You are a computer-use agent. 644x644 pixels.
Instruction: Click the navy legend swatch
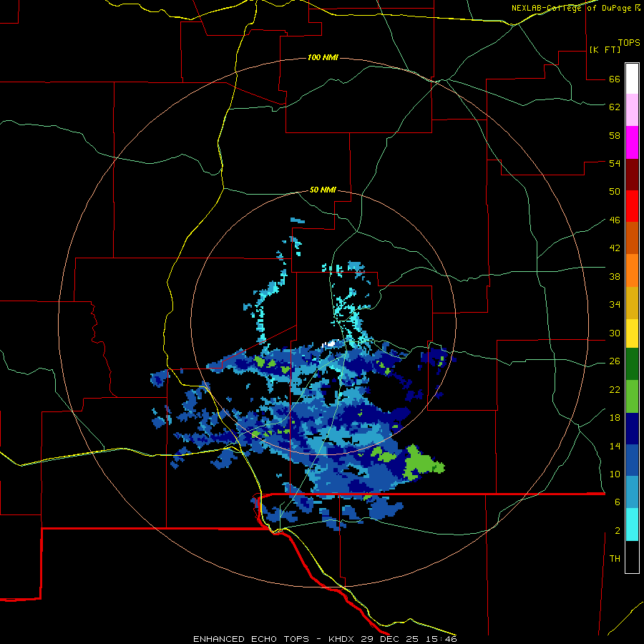tap(632, 429)
